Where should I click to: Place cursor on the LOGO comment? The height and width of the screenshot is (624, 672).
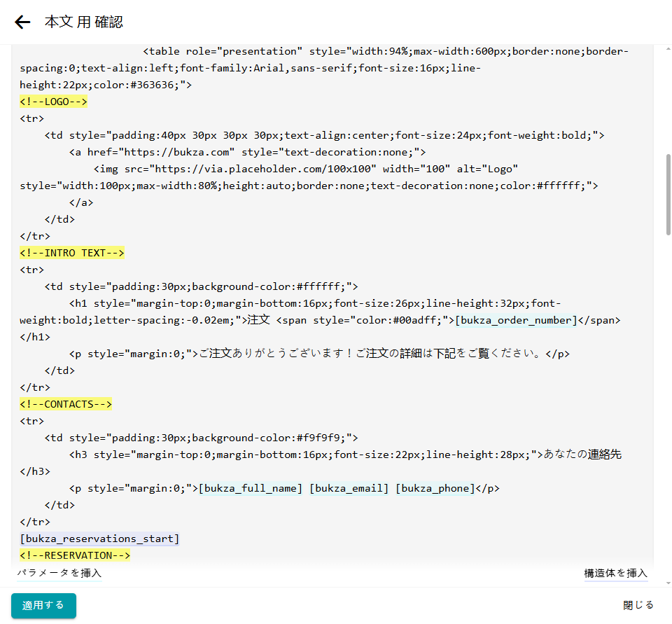click(53, 102)
